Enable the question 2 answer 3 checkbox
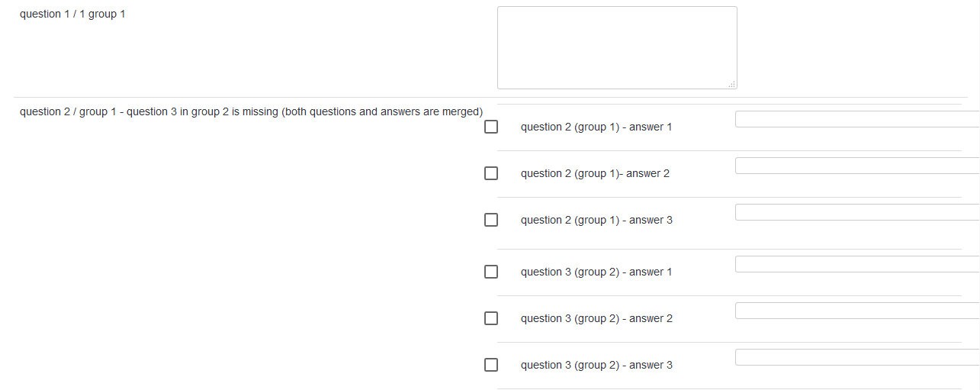Screen dimensions: 980x390 point(491,220)
